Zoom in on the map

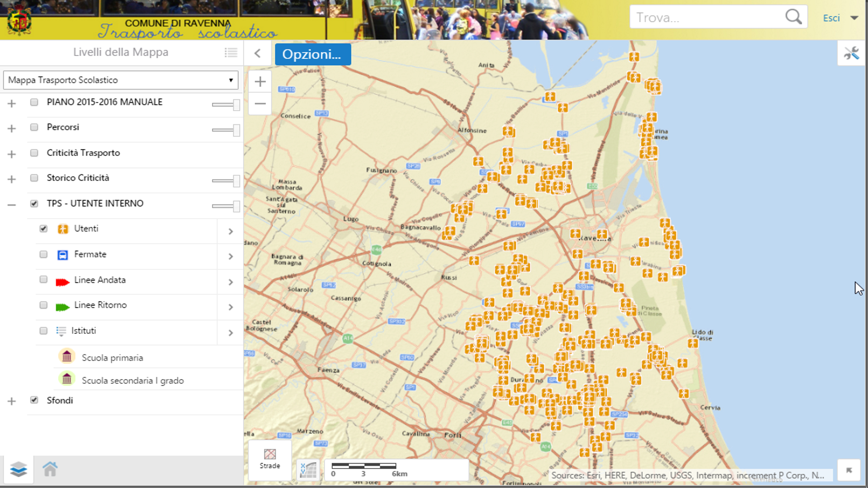point(260,81)
